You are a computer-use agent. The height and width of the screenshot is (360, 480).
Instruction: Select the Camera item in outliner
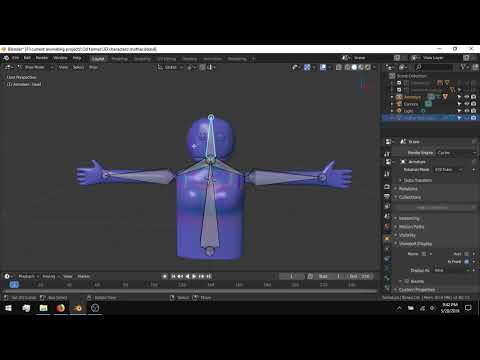411,104
